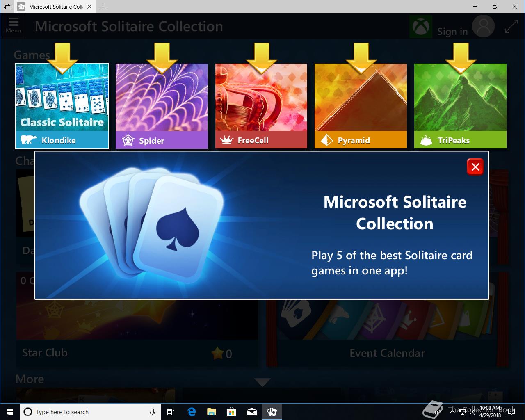Image resolution: width=525 pixels, height=420 pixels.
Task: Click the Star Club star count
Action: pyautogui.click(x=221, y=353)
